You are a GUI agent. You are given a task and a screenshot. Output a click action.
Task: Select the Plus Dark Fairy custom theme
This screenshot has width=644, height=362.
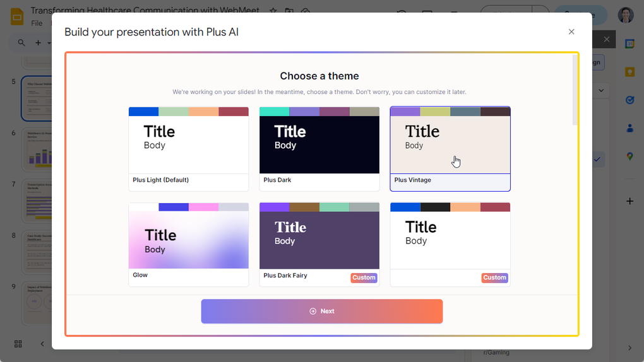[319, 244]
